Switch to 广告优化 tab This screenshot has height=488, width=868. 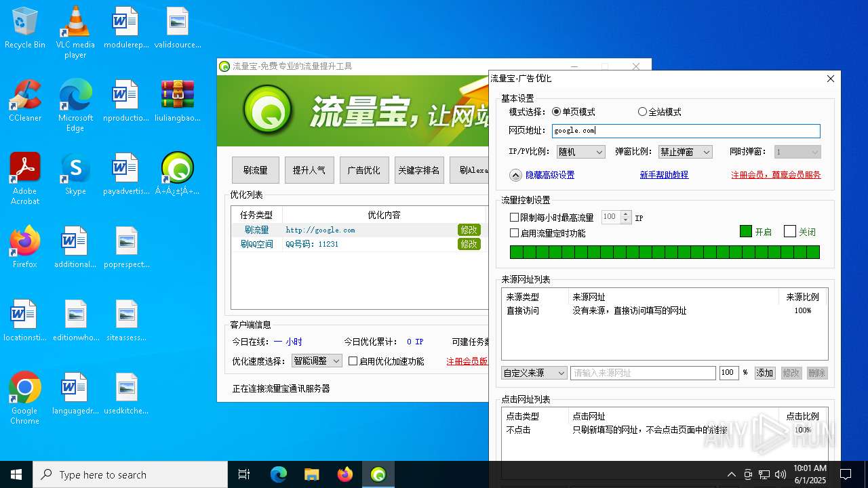(x=364, y=170)
